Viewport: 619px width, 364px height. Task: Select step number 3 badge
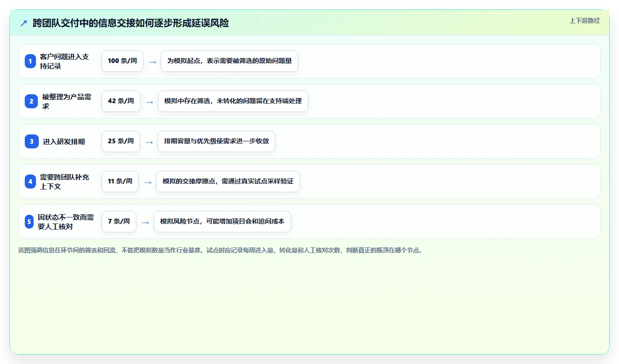(x=31, y=141)
